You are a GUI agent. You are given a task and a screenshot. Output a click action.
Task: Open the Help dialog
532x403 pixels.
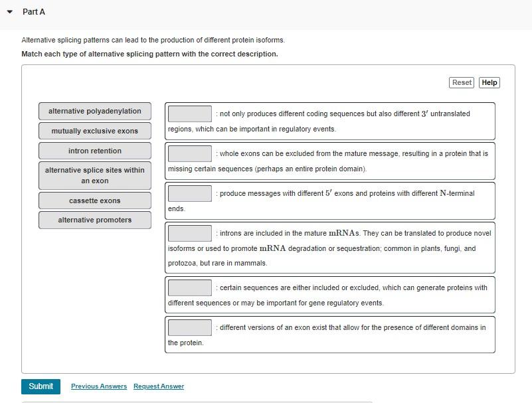coord(489,82)
